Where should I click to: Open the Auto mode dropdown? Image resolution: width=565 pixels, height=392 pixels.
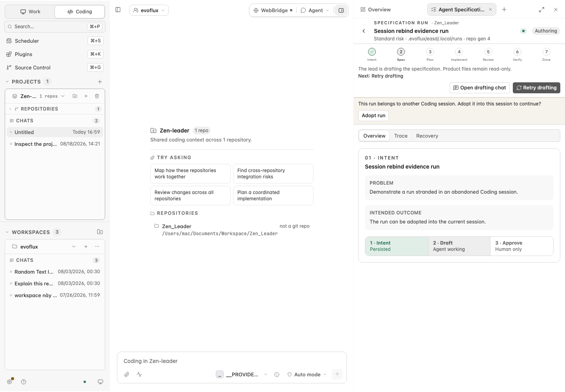307,374
